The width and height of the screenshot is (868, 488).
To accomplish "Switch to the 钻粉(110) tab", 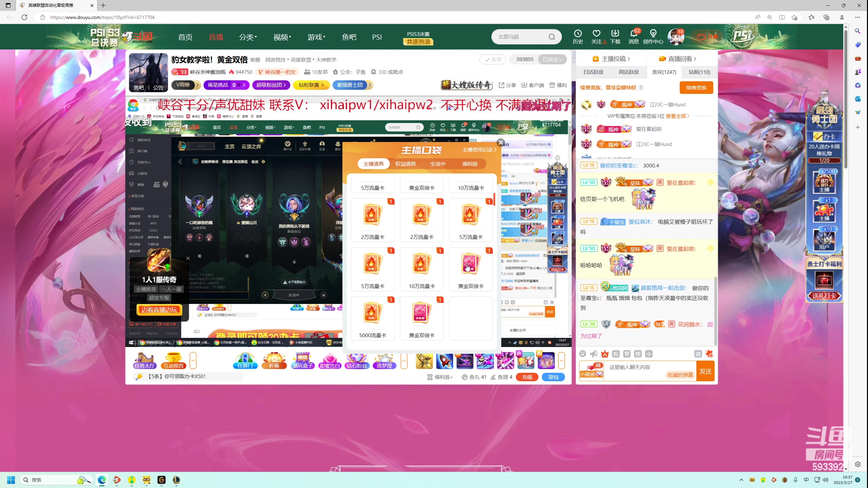I will [x=699, y=72].
